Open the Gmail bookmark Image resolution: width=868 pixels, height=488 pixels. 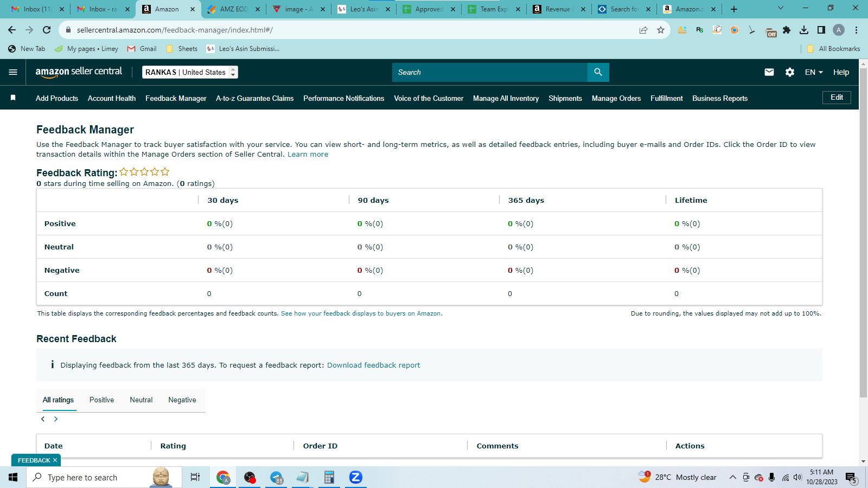point(142,49)
